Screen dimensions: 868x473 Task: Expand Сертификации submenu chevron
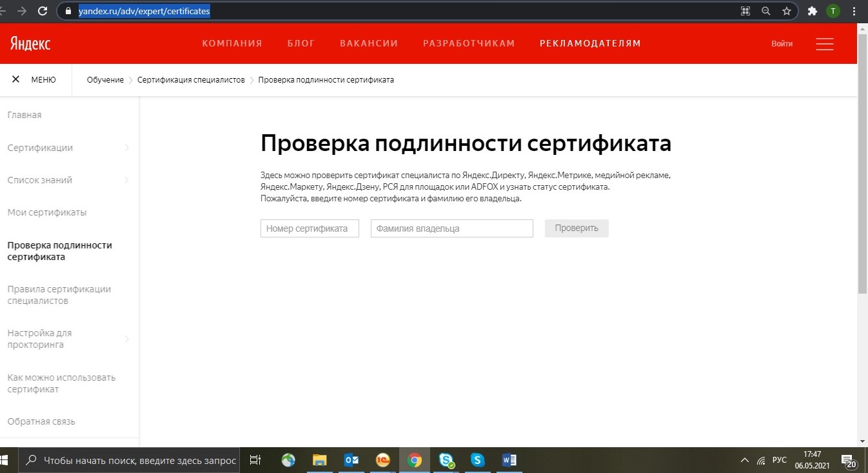(x=126, y=148)
